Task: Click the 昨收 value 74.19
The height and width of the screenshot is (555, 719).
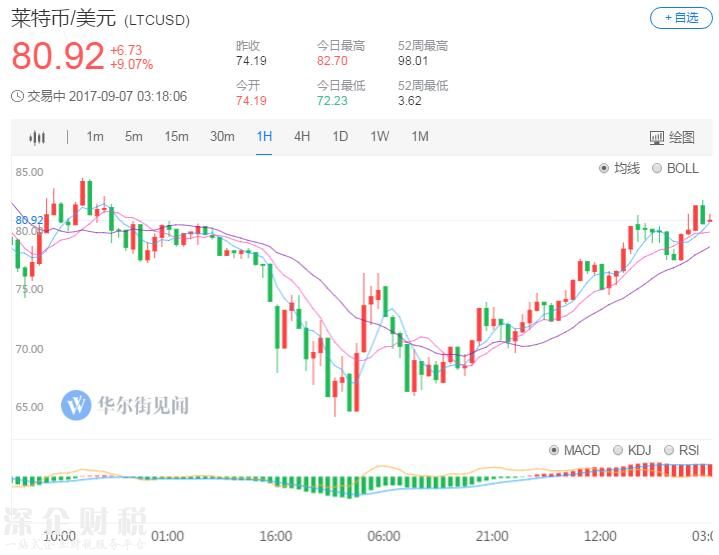Action: [x=251, y=61]
